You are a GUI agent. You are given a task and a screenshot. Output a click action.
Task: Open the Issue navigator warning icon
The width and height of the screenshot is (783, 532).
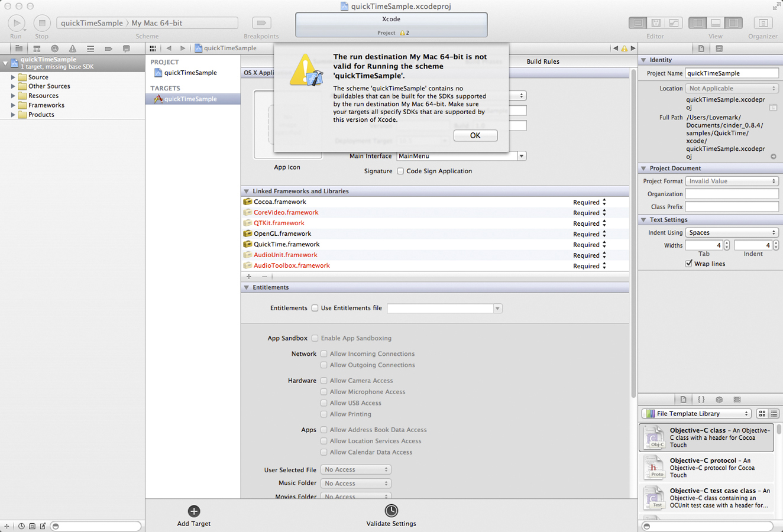pos(72,48)
